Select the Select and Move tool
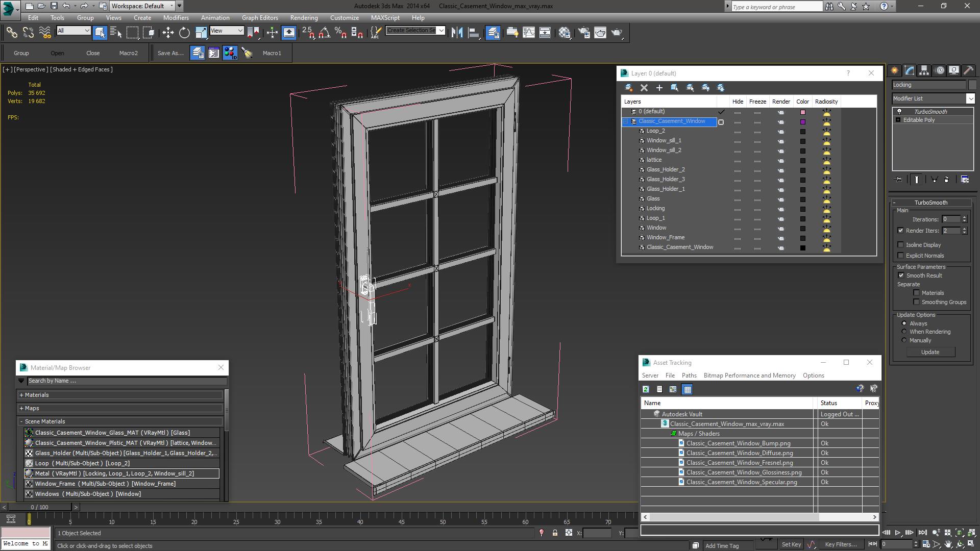Screen dimensions: 980x551 [168, 33]
